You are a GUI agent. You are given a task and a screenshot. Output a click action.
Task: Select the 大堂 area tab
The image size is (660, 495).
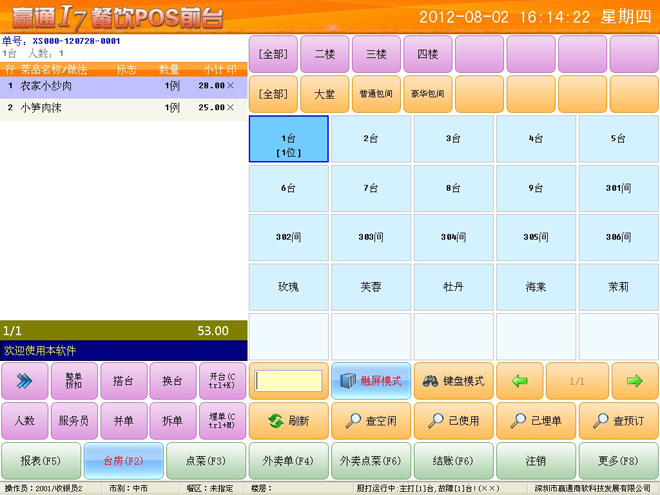325,94
